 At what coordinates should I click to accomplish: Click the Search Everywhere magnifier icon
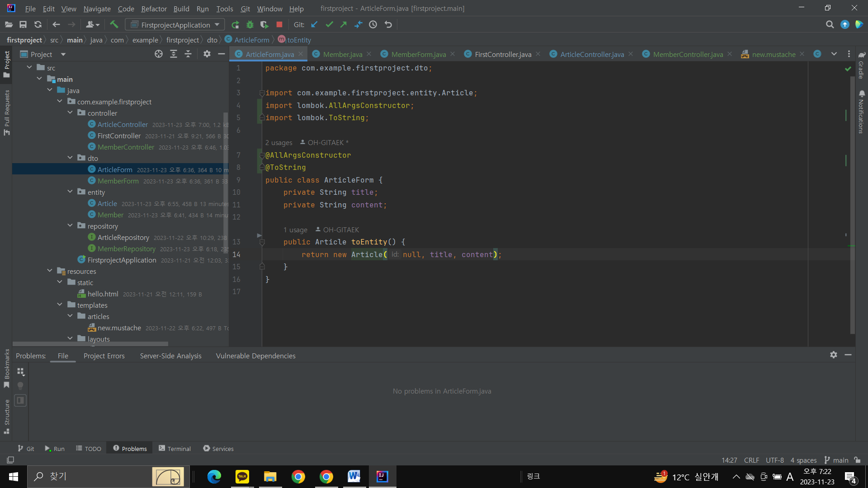[x=830, y=24]
